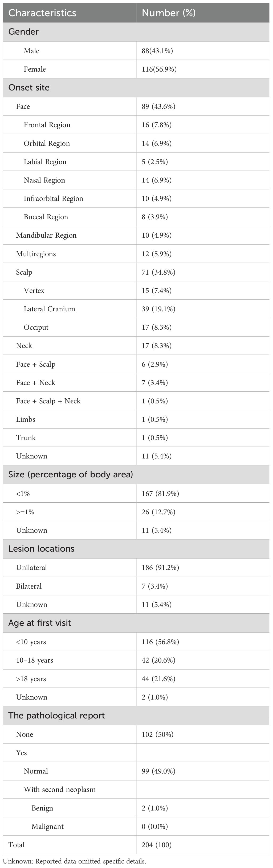Select the Gender section heading row
The width and height of the screenshot is (273, 868).
coord(24,32)
